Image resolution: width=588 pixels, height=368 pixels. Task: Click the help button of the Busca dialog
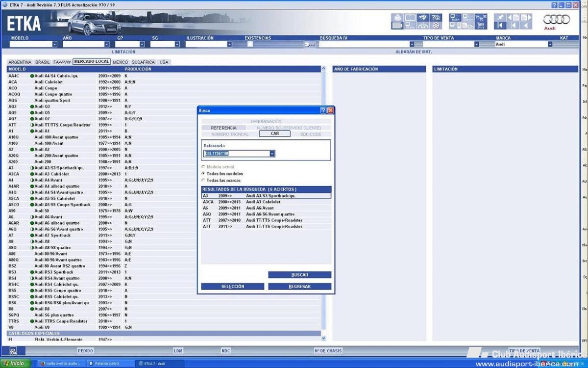(x=323, y=110)
